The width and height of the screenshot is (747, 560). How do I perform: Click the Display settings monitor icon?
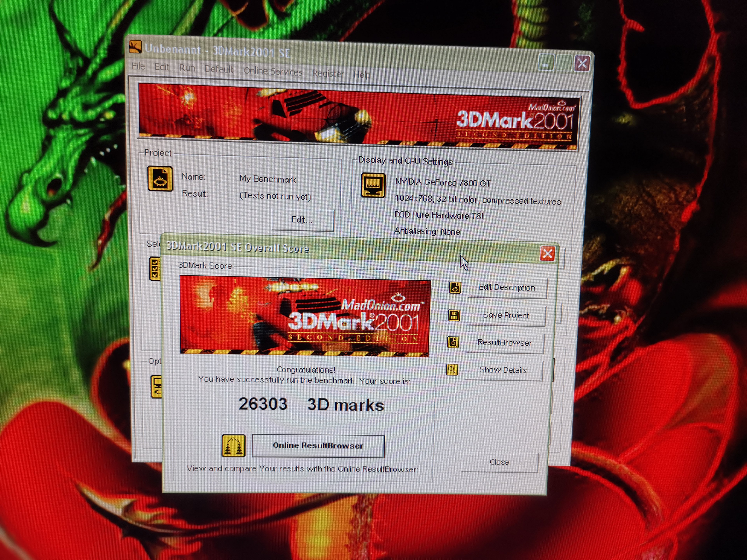[373, 185]
